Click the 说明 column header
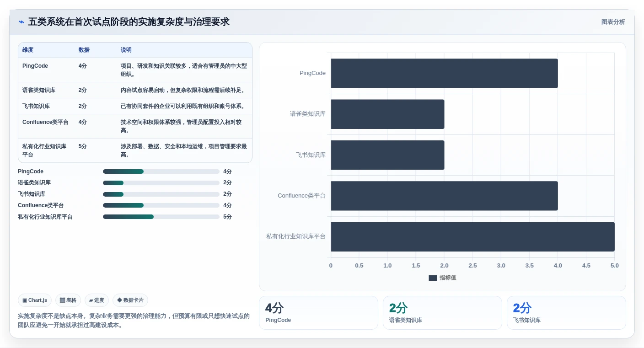The height and width of the screenshot is (348, 644). 126,50
